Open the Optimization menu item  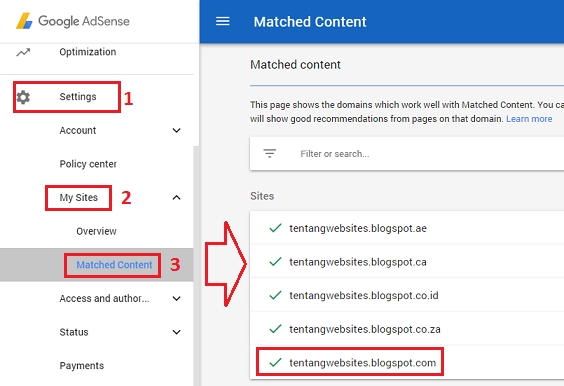click(88, 52)
